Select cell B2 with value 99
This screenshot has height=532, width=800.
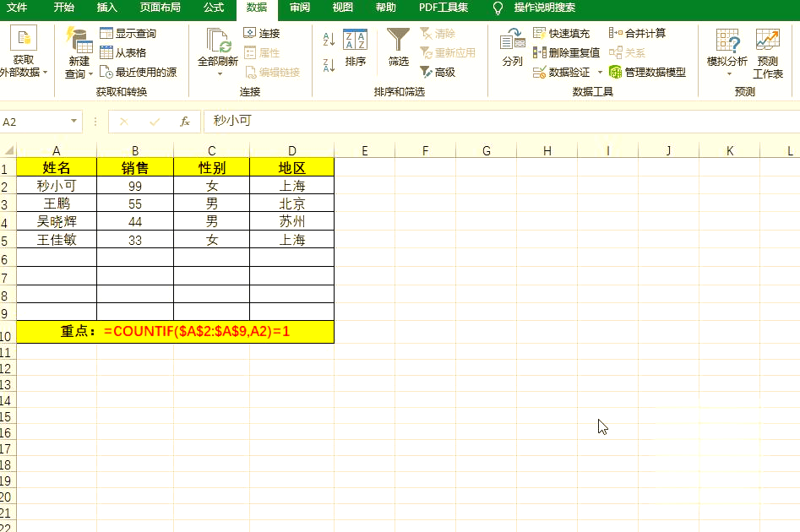tap(135, 186)
